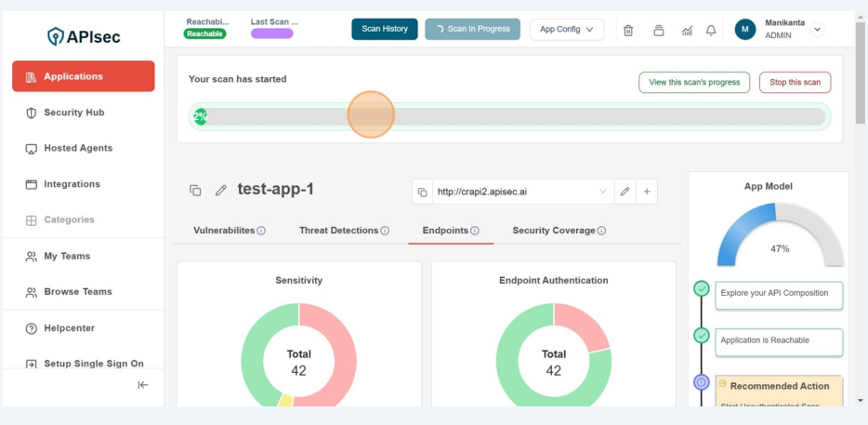
Task: Copy the test-app-1 application name
Action: [x=195, y=191]
